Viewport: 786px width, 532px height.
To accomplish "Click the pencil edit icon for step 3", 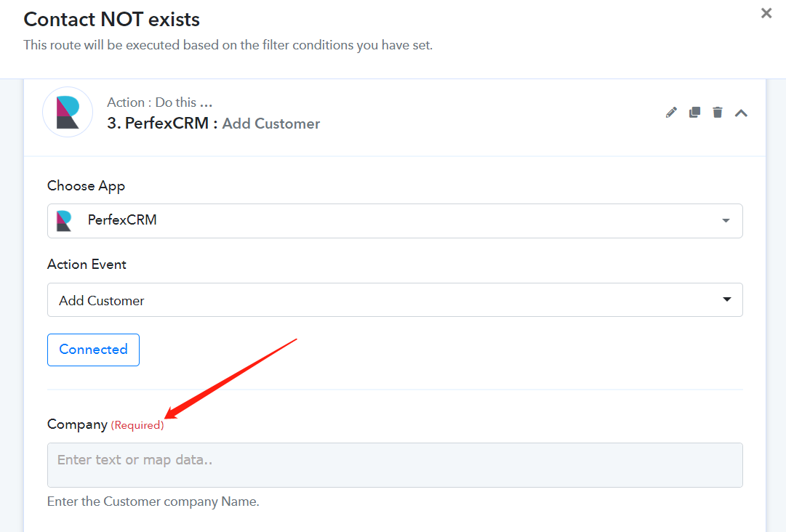I will pyautogui.click(x=671, y=113).
